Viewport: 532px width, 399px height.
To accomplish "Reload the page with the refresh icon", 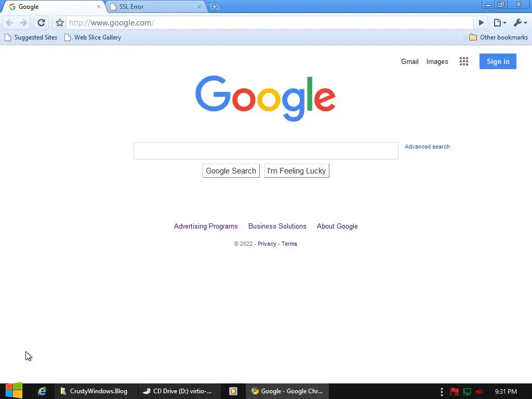I will [x=41, y=23].
